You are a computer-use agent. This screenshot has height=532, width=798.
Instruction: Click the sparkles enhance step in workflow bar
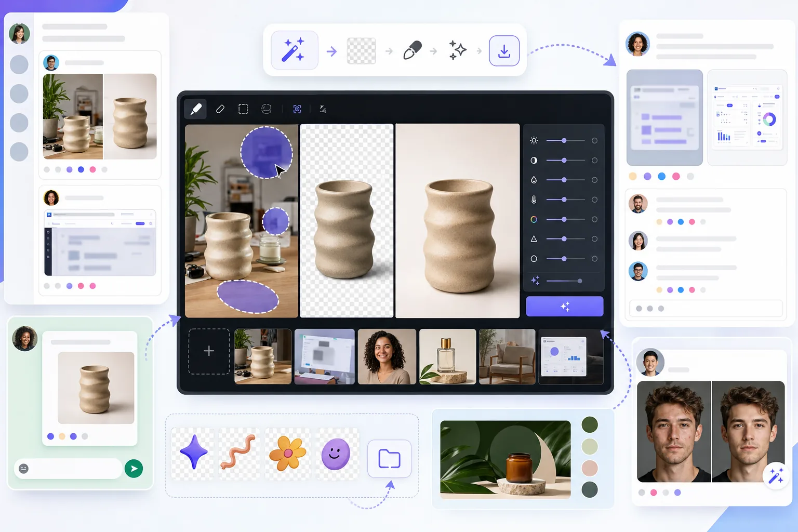point(458,50)
